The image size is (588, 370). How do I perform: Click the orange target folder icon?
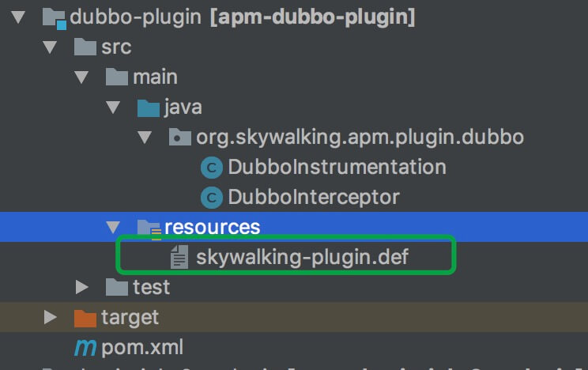[x=85, y=318]
